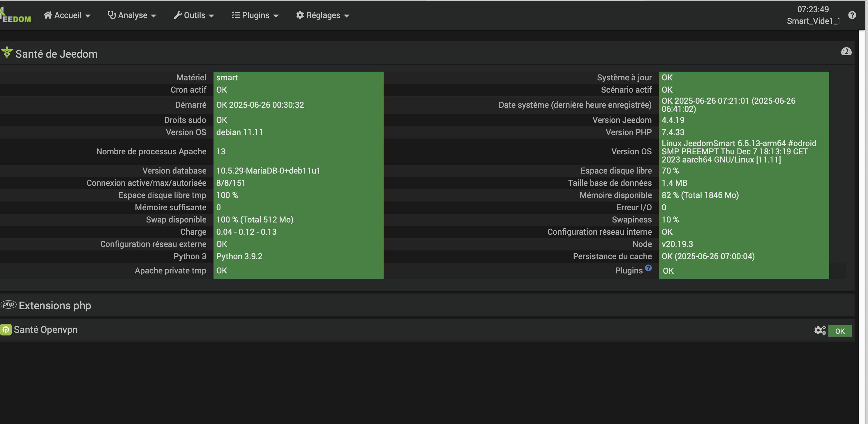The height and width of the screenshot is (424, 868).
Task: Click the Santé de Jeedom medical icon
Action: click(x=7, y=52)
